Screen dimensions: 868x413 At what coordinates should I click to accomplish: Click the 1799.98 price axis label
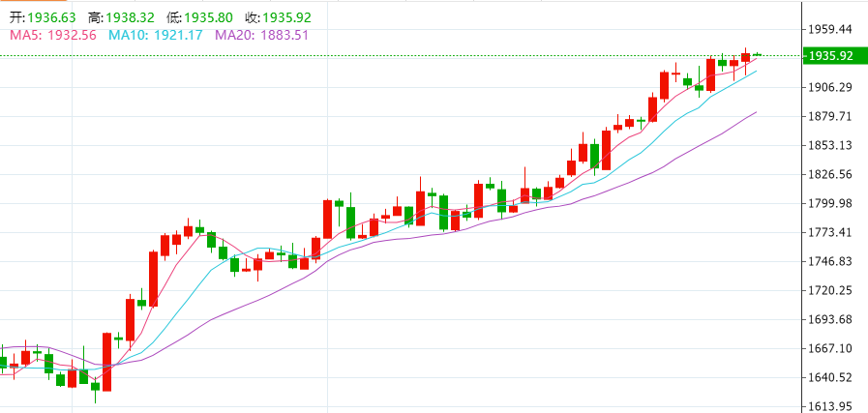(x=830, y=203)
